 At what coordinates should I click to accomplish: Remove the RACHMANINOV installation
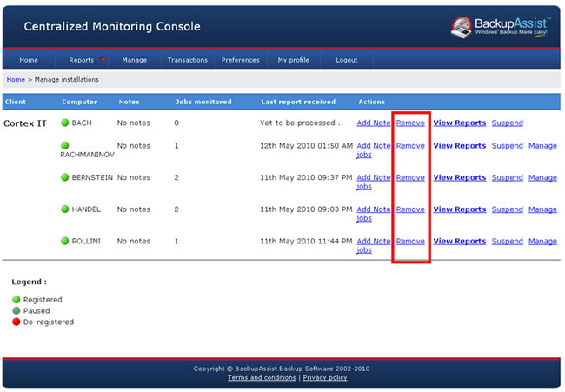410,145
